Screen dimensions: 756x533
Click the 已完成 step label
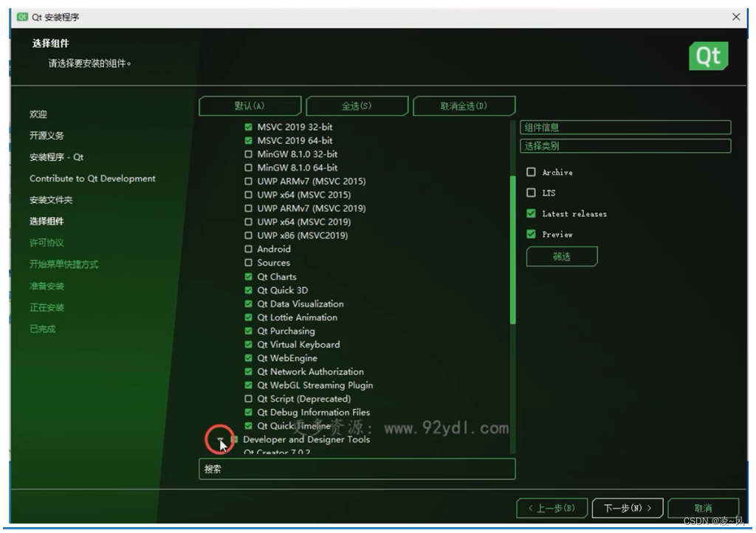click(42, 329)
